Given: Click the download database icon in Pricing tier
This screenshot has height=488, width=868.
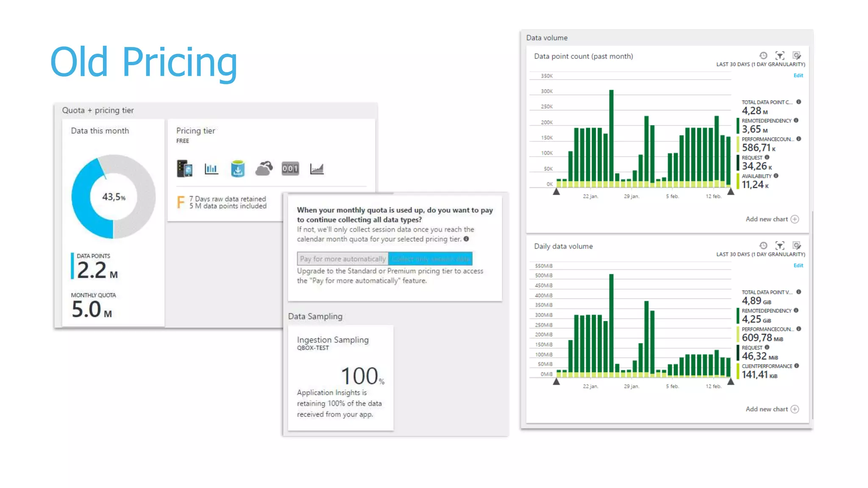Looking at the screenshot, I should click(x=238, y=169).
